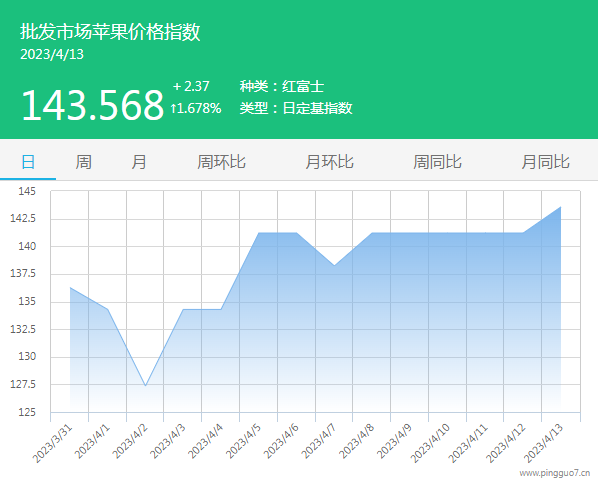Viewport: 598px width, 478px height.
Task: Click the 种类：红富士 label
Action: pyautogui.click(x=282, y=86)
